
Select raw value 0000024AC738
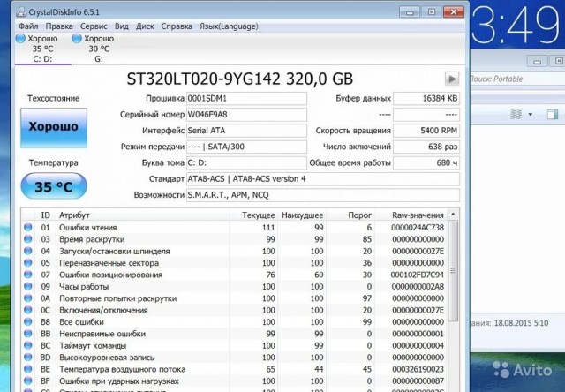click(418, 228)
